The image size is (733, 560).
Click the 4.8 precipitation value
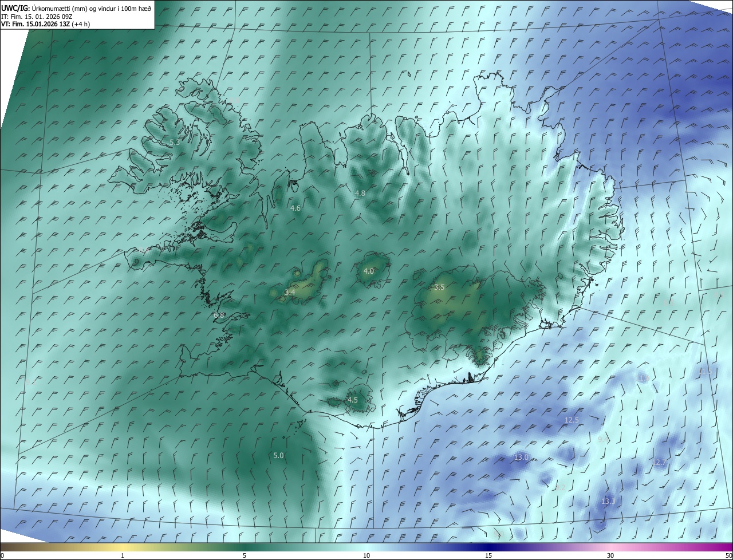360,194
